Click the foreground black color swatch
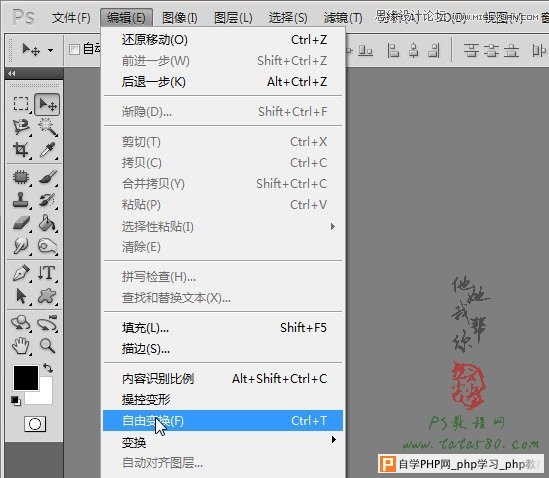 click(26, 378)
